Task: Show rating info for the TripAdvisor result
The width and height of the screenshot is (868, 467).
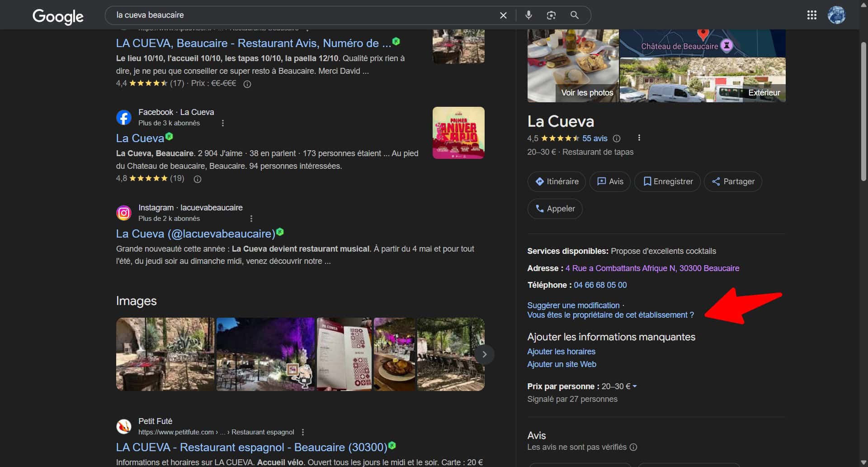Action: tap(247, 84)
